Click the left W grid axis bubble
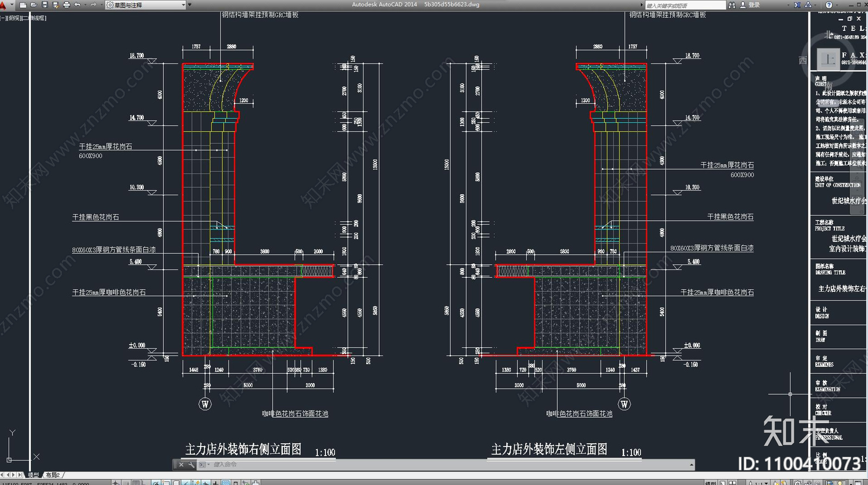Viewport: 868px width, 485px height. coord(205,404)
